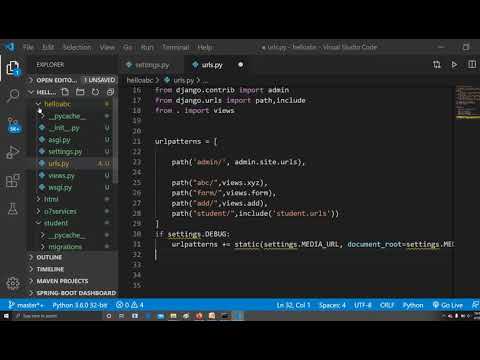Close unsaved urls.py tab via dot

(240, 65)
